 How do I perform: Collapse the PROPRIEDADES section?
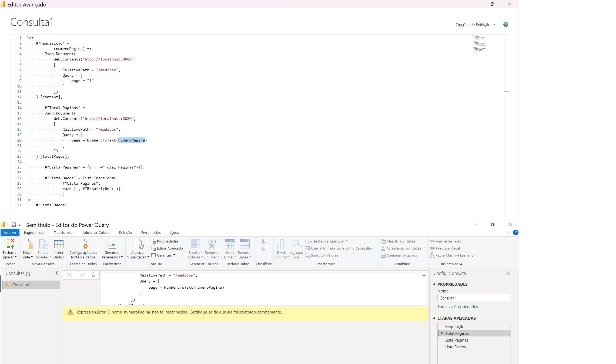[x=434, y=284]
